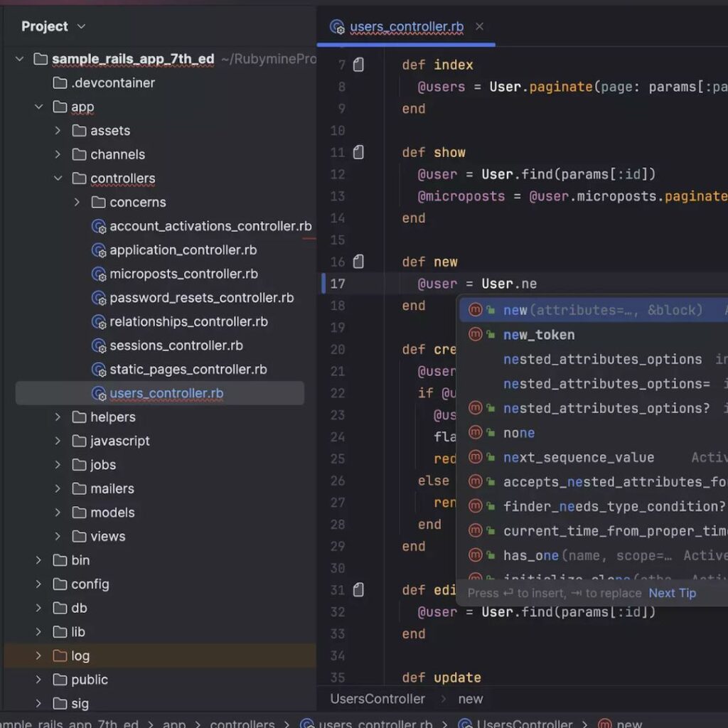Place cursor on line 17 after User.ne

coord(537,284)
